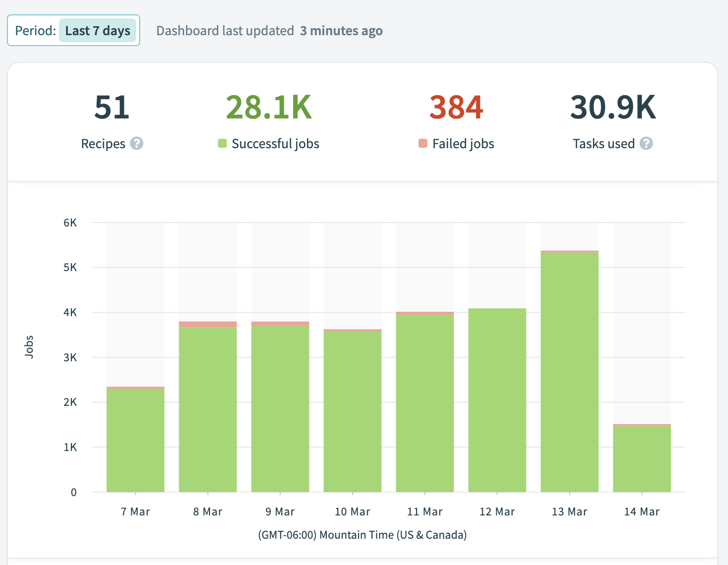
Task: Click the 51 Recipes count
Action: point(112,108)
